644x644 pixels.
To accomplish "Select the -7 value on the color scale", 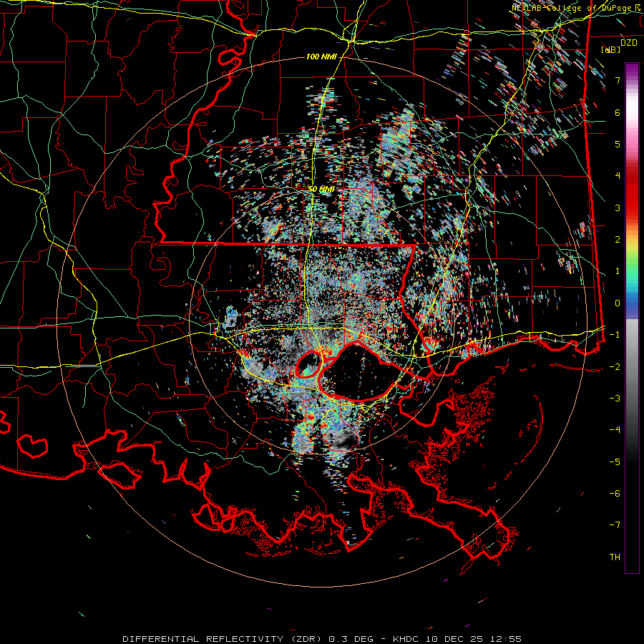I will [x=615, y=525].
